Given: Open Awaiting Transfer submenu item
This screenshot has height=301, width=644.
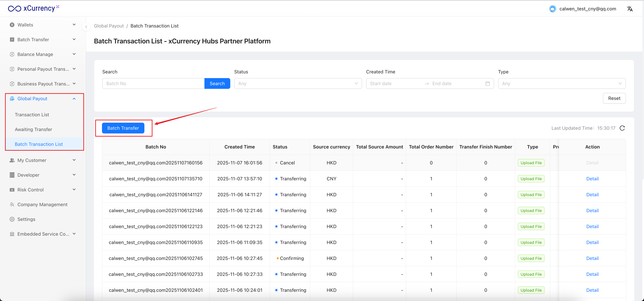Looking at the screenshot, I should coord(33,129).
